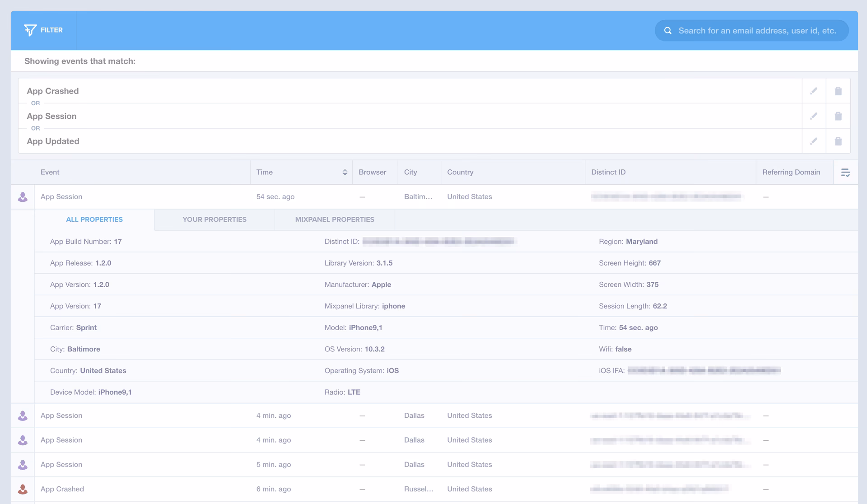Image resolution: width=867 pixels, height=504 pixels.
Task: Select the City: Baltimore property
Action: (x=75, y=349)
